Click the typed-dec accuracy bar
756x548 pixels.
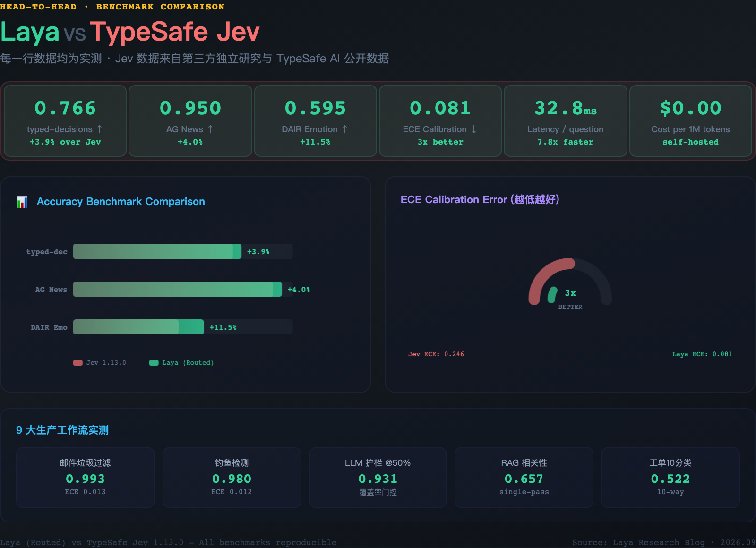(157, 251)
